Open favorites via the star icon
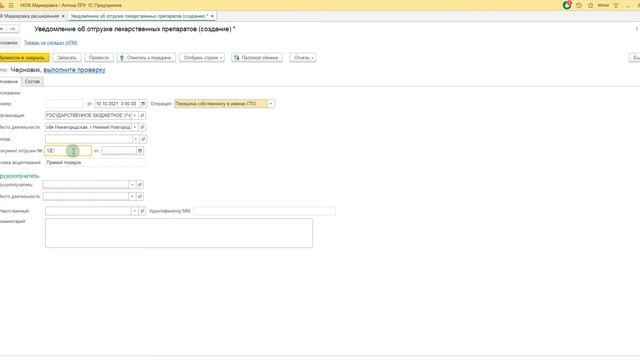This screenshot has width=640, height=360. (x=590, y=5)
